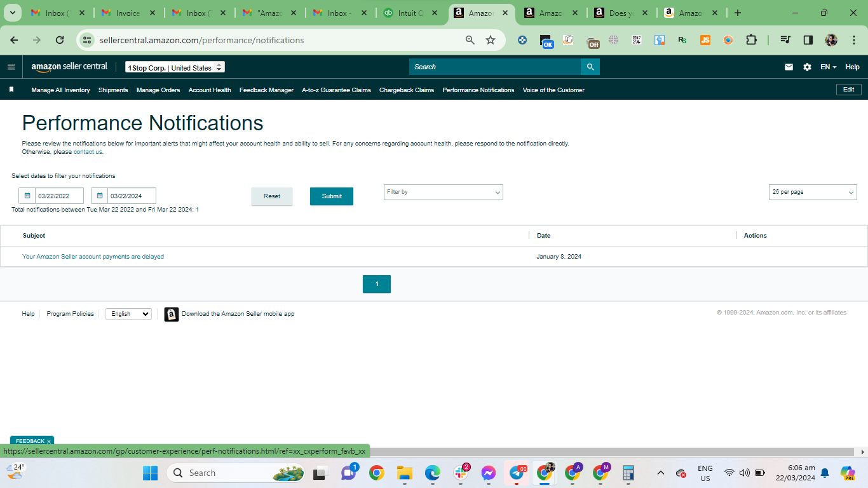Click the Amazon Seller mobile app icon
868x488 pixels.
click(x=172, y=314)
